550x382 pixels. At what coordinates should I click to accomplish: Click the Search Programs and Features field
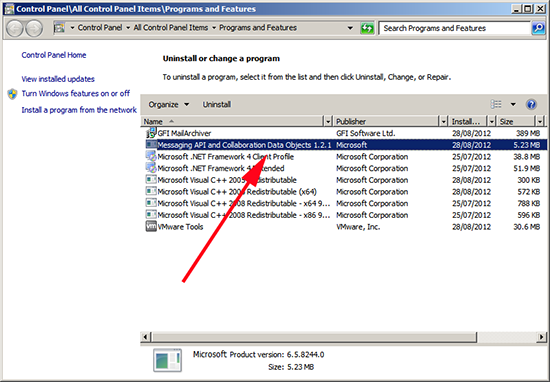point(455,28)
